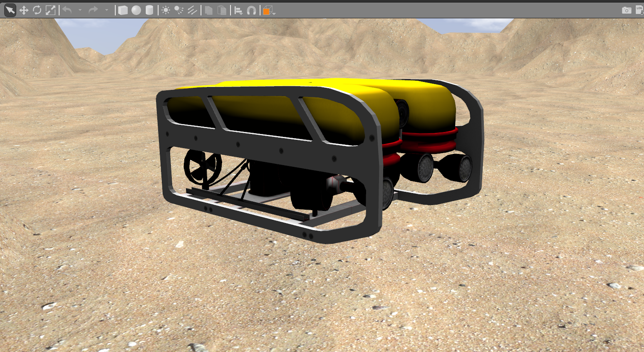This screenshot has width=644, height=352.
Task: Open the redo history dropdown
Action: pos(107,10)
